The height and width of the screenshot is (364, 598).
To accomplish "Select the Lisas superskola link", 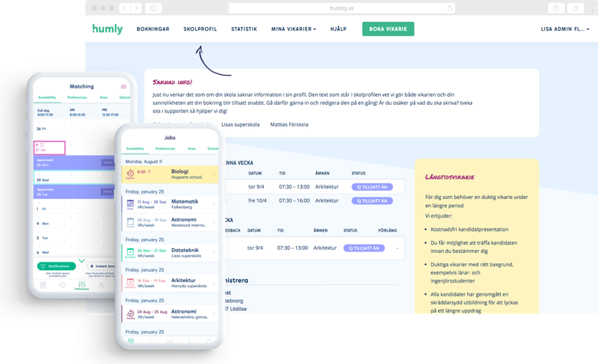I will tap(241, 124).
